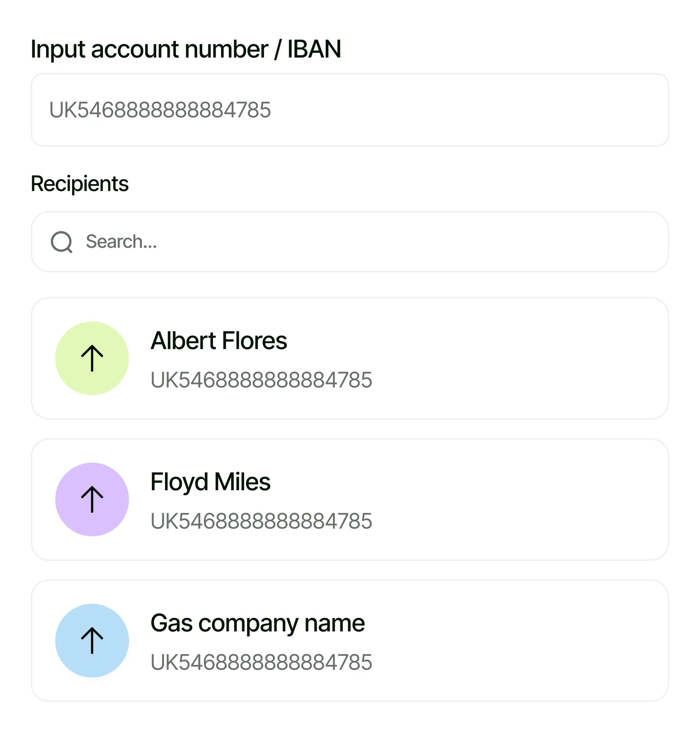This screenshot has width=700, height=735.
Task: Click the Recipients section heading
Action: click(x=79, y=183)
